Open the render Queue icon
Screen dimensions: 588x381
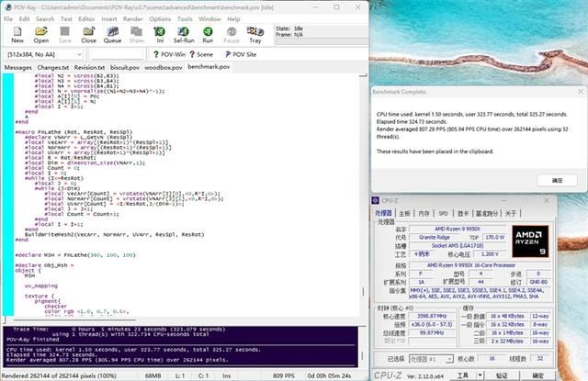pos(112,34)
